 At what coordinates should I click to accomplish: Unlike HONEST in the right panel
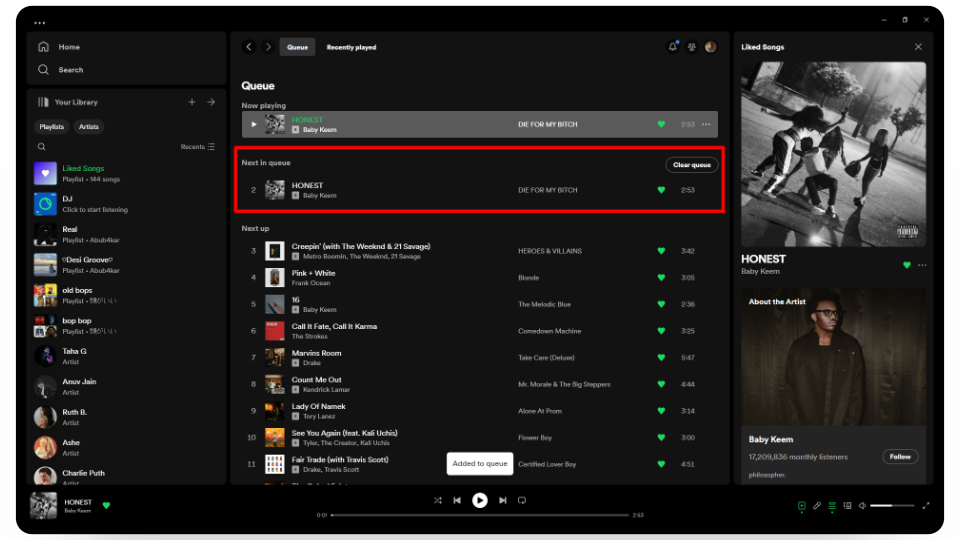pyautogui.click(x=907, y=265)
